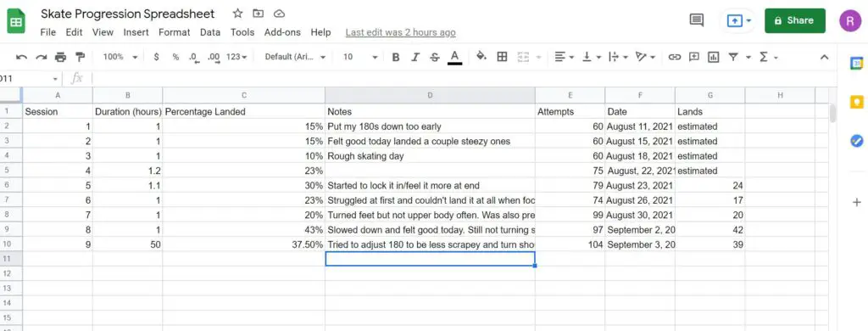Open the Add-ons menu
This screenshot has height=331, width=868.
tap(282, 32)
